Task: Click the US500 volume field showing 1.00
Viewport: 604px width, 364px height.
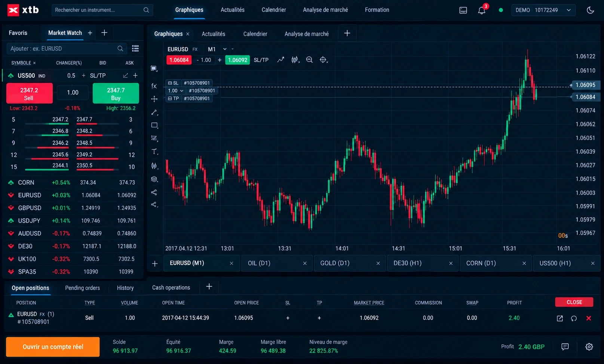Action: (73, 93)
